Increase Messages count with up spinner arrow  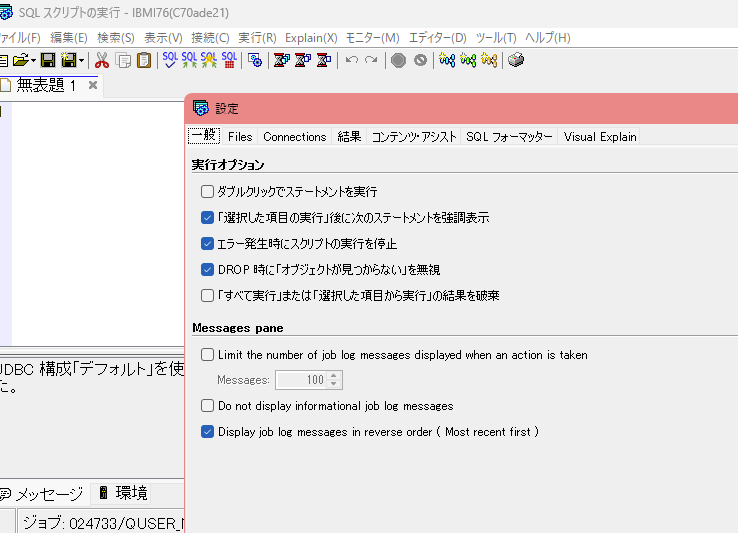coord(334,376)
